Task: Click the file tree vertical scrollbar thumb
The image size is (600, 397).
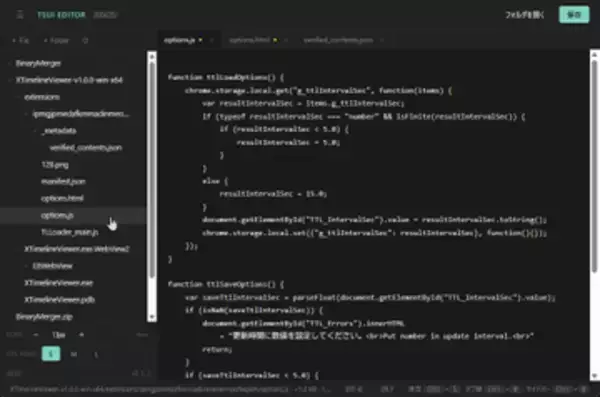Action: click(152, 170)
